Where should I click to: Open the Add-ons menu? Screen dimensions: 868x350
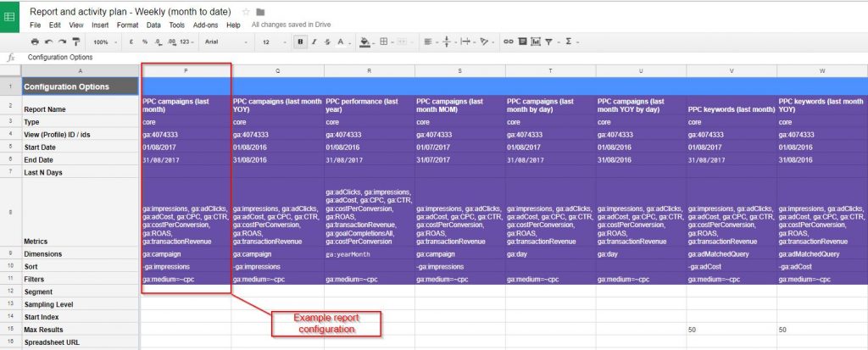205,25
